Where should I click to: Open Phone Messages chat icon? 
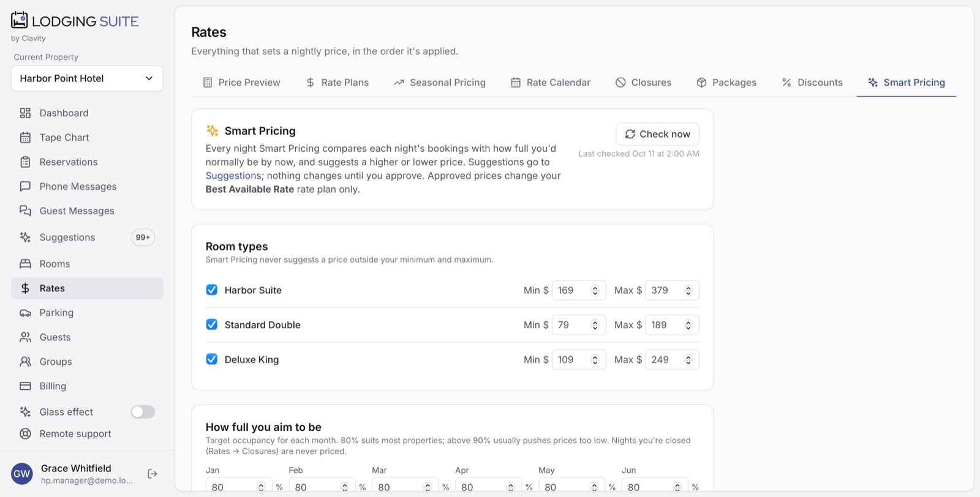coord(25,187)
